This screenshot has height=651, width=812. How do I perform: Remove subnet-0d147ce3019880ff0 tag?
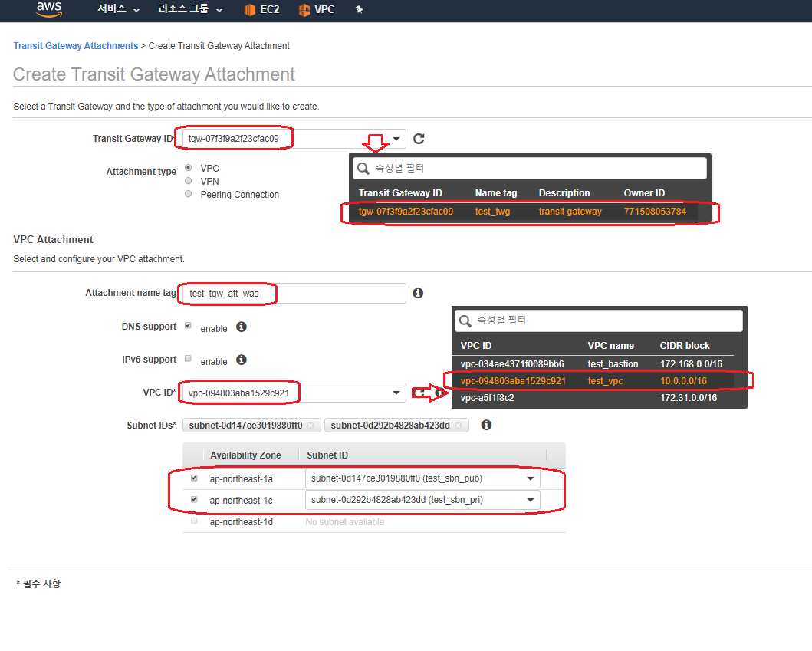click(311, 426)
